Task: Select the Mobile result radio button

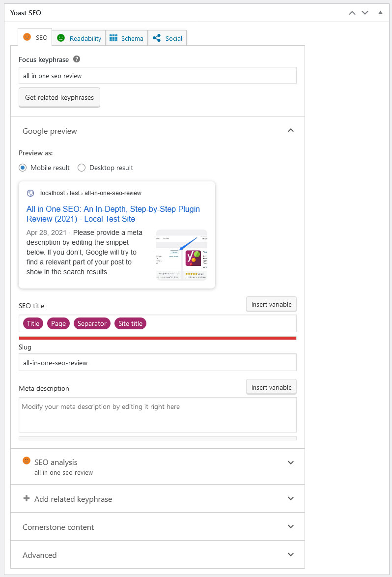Action: [x=23, y=168]
